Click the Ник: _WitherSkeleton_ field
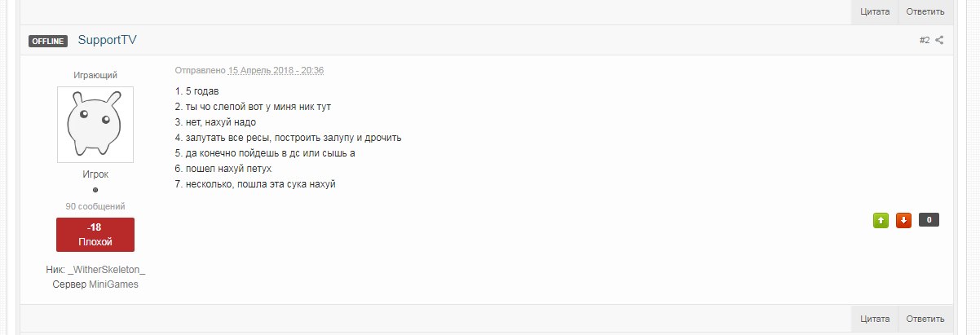Viewport: 980px width, 335px height. click(95, 269)
